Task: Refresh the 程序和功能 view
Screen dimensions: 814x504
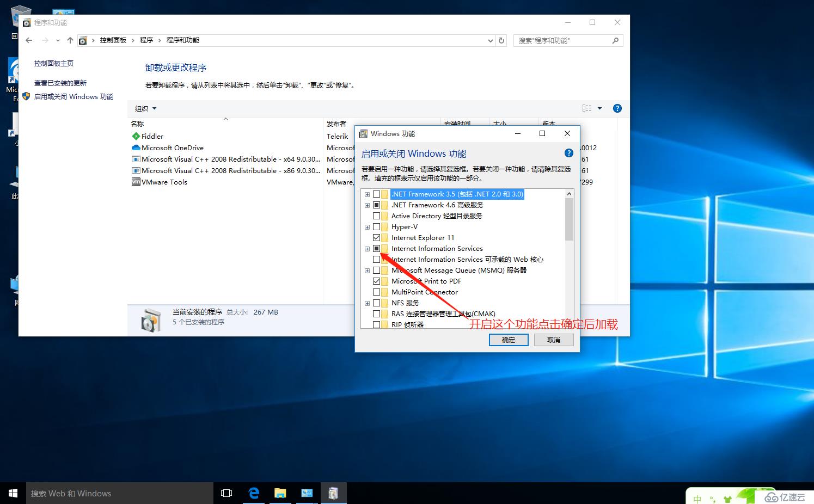Action: pyautogui.click(x=501, y=40)
